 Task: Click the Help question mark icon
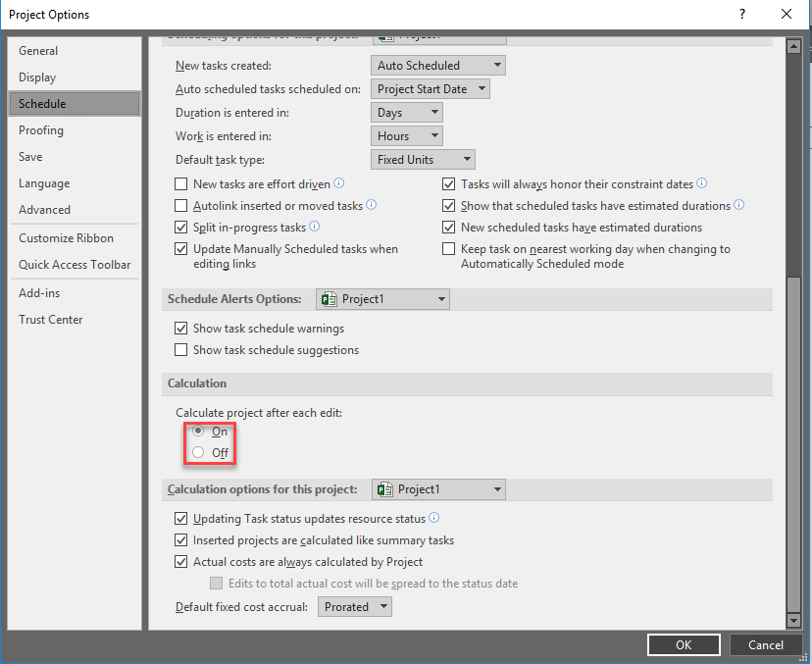[x=743, y=14]
